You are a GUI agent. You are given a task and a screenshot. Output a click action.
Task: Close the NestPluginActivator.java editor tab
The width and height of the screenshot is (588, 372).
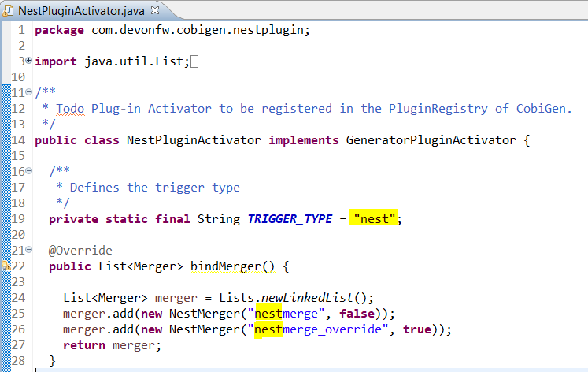click(x=154, y=10)
